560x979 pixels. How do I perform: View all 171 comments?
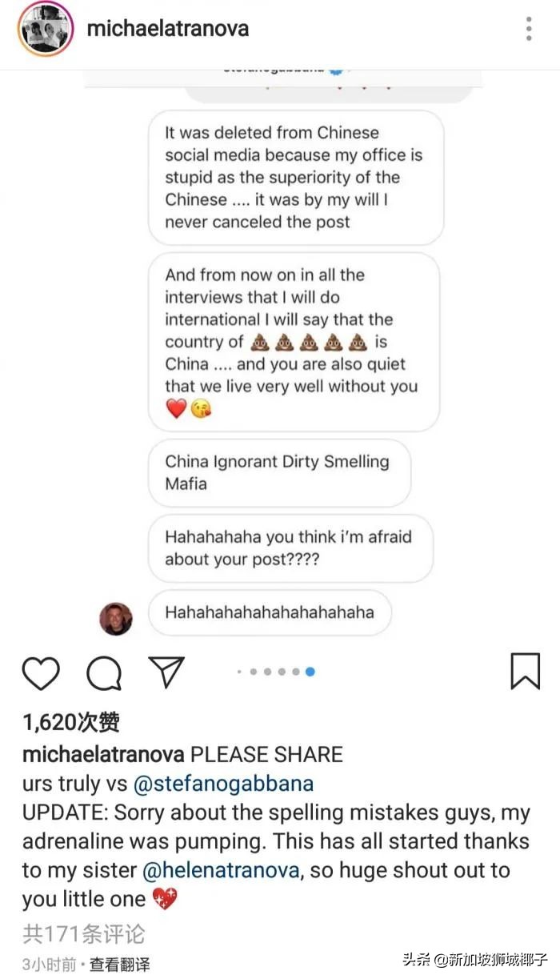(x=83, y=933)
